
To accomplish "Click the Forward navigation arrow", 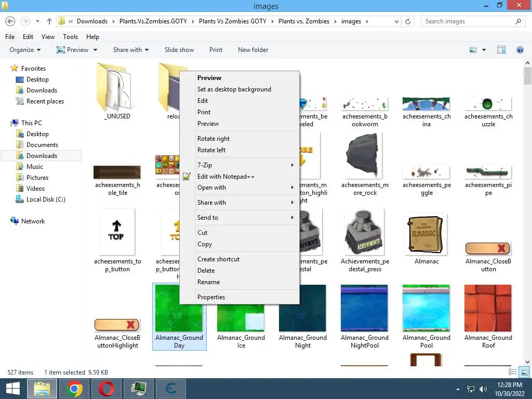I will pyautogui.click(x=25, y=21).
